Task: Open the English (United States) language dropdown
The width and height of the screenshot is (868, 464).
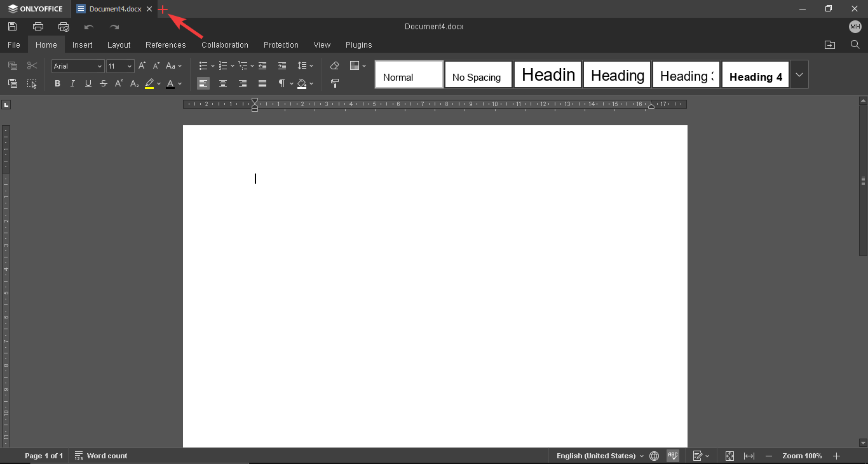Action: (x=600, y=456)
